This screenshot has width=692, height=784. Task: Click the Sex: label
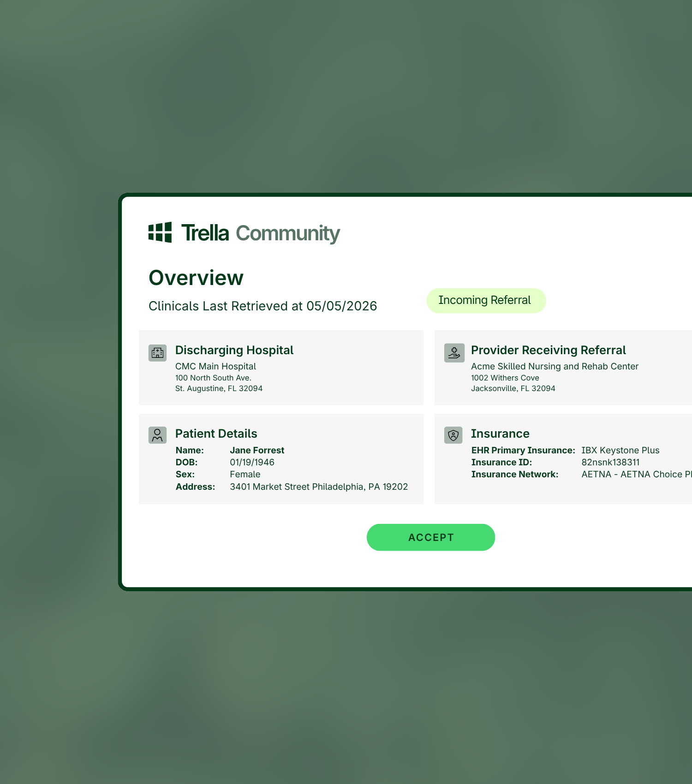tap(185, 474)
